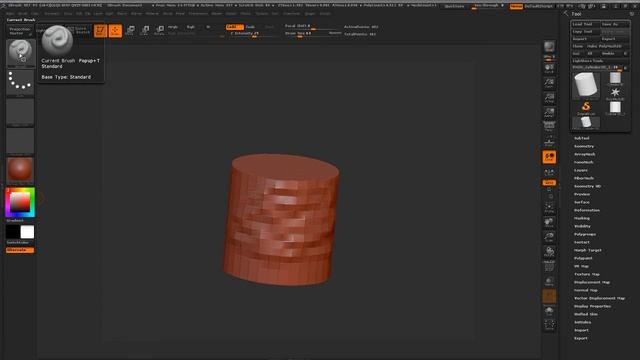Pick a hue in the color picker square
Image resolution: width=640 pixels, height=360 pixels.
point(20,202)
